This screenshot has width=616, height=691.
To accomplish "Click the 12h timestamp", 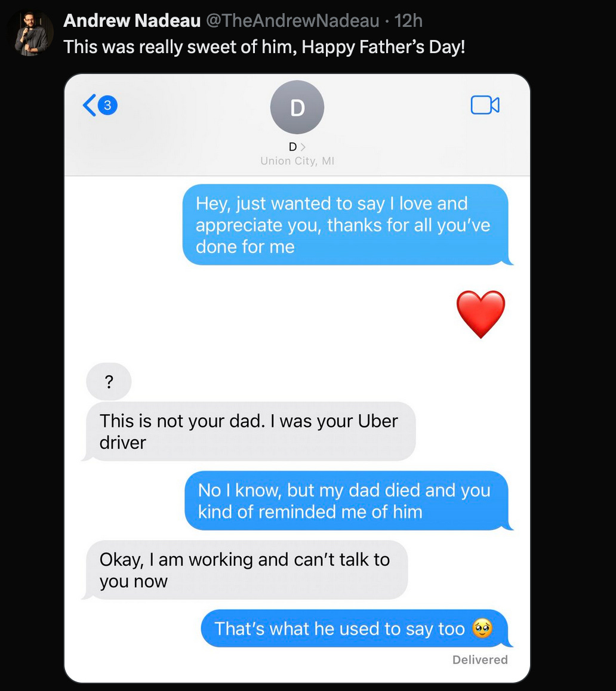I will tap(408, 21).
